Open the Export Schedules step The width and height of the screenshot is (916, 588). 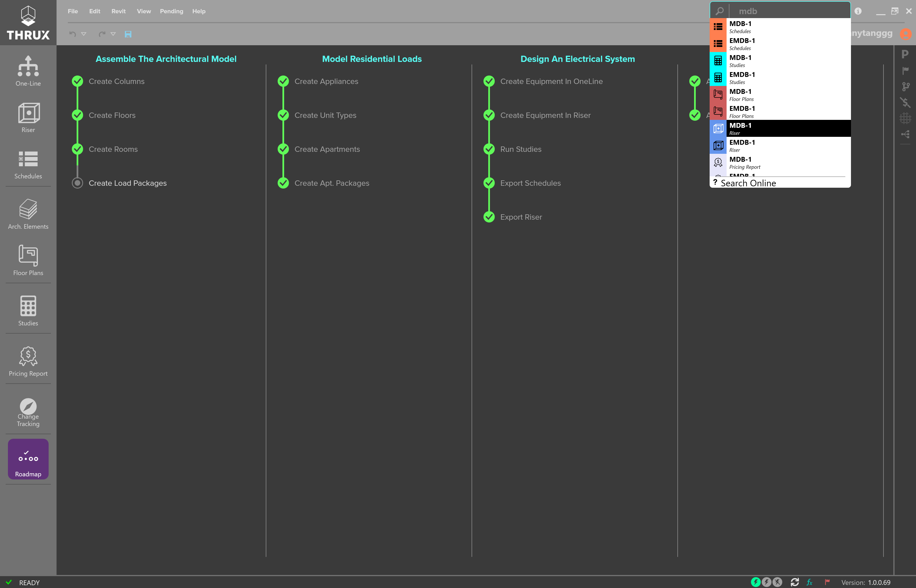[530, 183]
